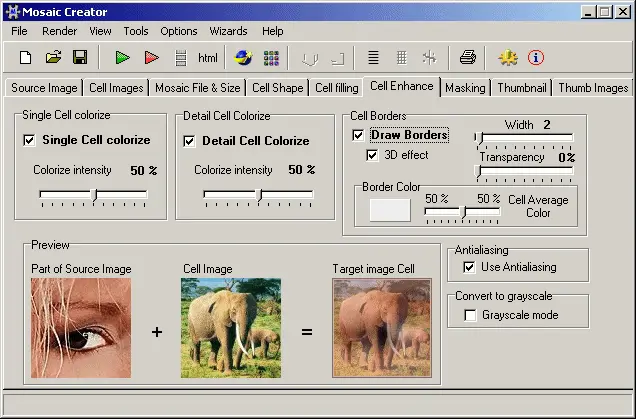
Task: Click the html export toolbar button
Action: (x=208, y=58)
